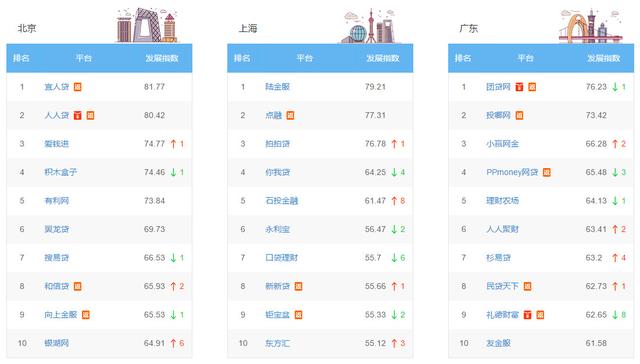The height and width of the screenshot is (364, 640).
Task: Open the 理财农场 platform link
Action: pos(502,201)
